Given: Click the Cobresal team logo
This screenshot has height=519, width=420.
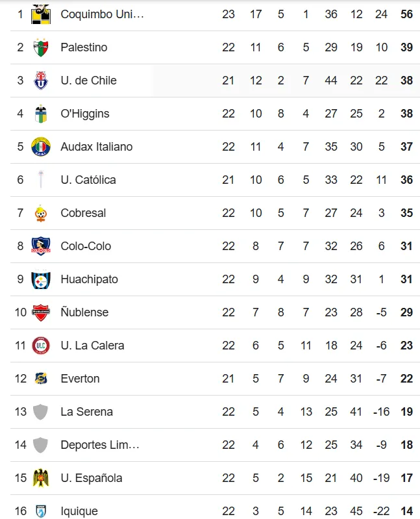Looking at the screenshot, I should [x=41, y=213].
